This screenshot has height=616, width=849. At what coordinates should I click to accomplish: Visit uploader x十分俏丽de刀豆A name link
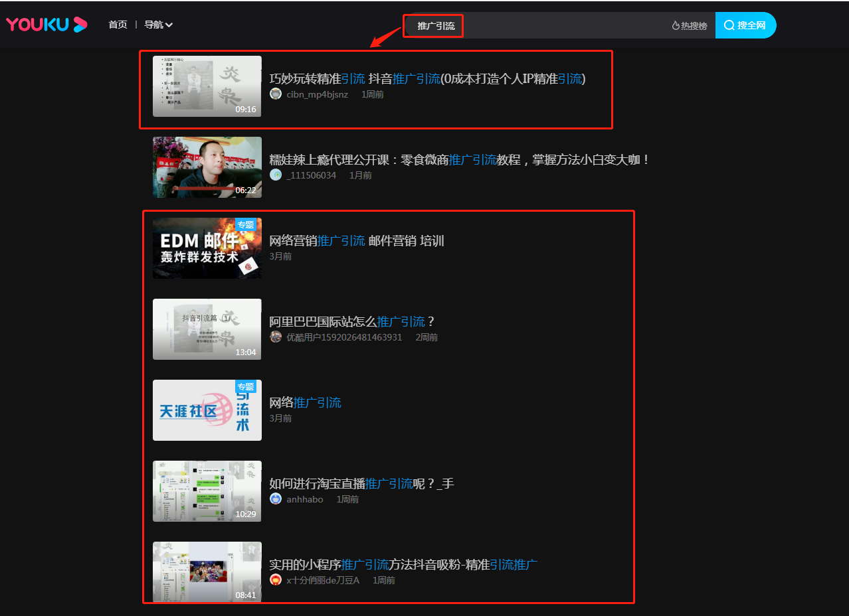[323, 580]
